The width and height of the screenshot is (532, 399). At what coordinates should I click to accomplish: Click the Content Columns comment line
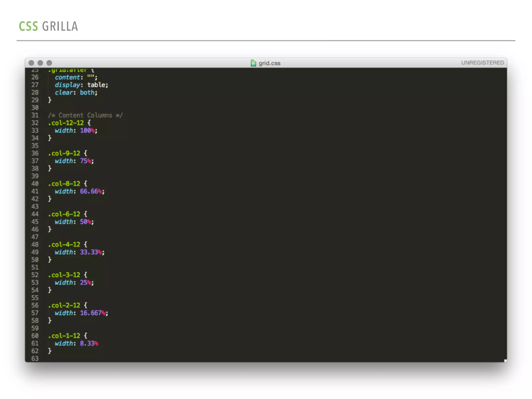85,115
